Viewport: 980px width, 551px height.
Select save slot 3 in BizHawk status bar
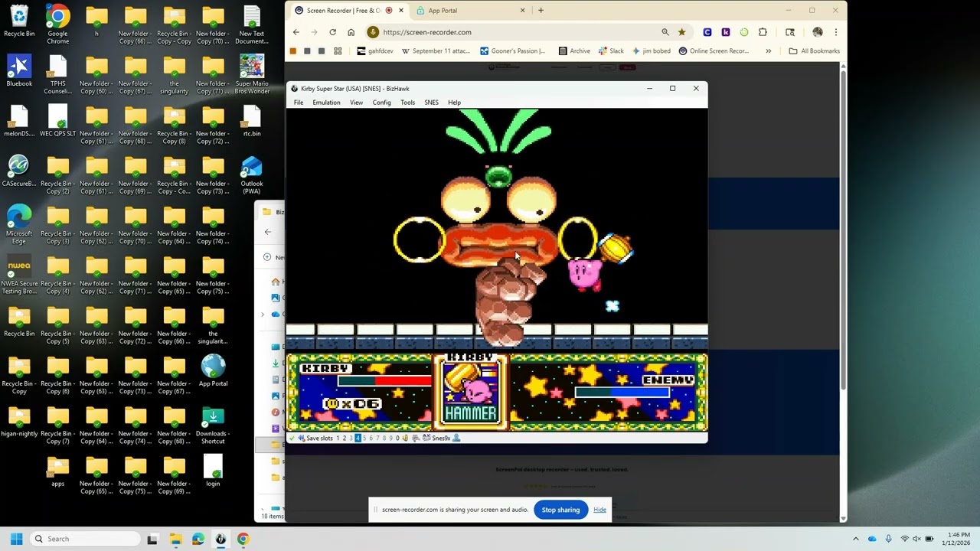pyautogui.click(x=351, y=439)
